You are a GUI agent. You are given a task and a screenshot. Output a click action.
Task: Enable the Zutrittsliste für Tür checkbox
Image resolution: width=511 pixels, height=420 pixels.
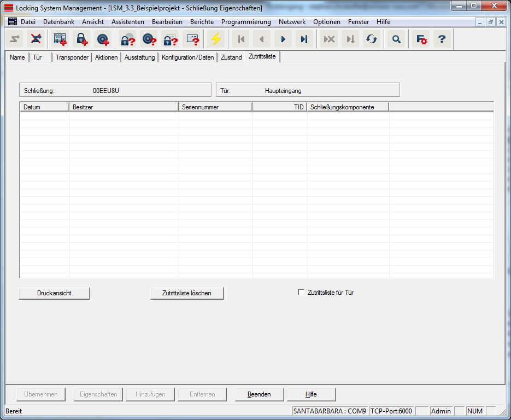pyautogui.click(x=301, y=293)
